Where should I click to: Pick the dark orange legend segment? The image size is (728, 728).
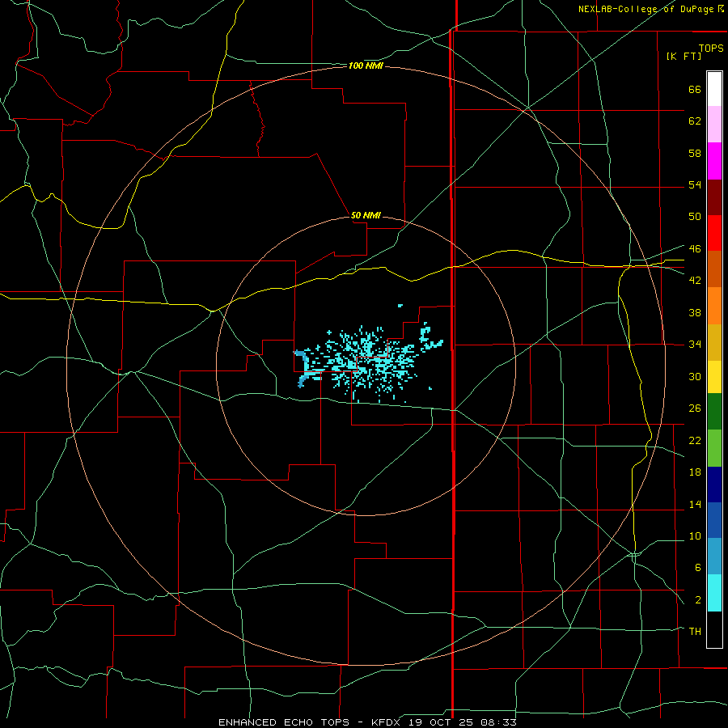(x=714, y=269)
